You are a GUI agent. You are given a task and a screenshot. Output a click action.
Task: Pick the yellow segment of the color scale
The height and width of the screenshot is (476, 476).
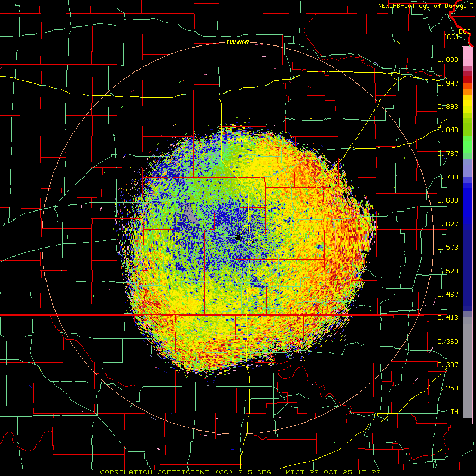coord(467,103)
